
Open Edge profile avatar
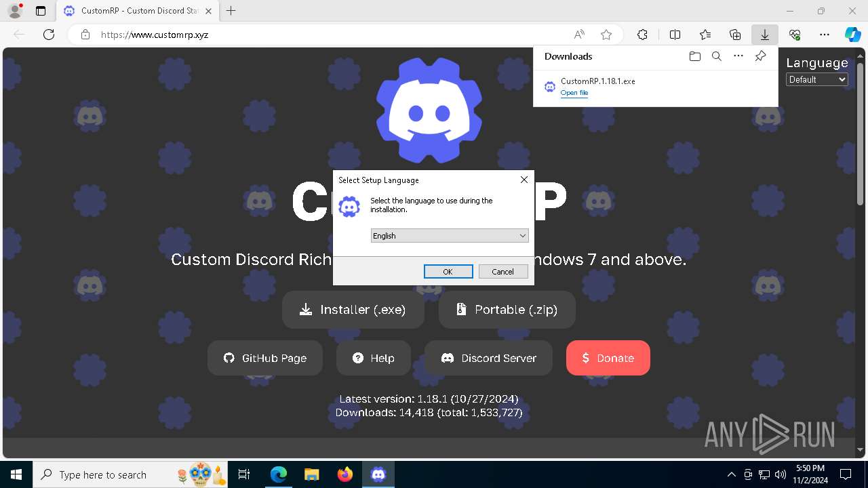(14, 11)
